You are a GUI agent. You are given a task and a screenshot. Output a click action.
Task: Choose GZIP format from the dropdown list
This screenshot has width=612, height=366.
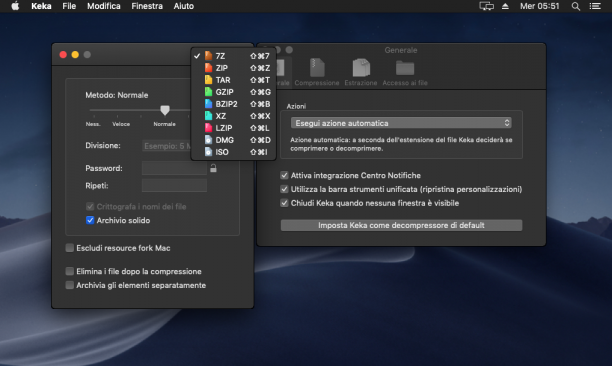pyautogui.click(x=233, y=92)
